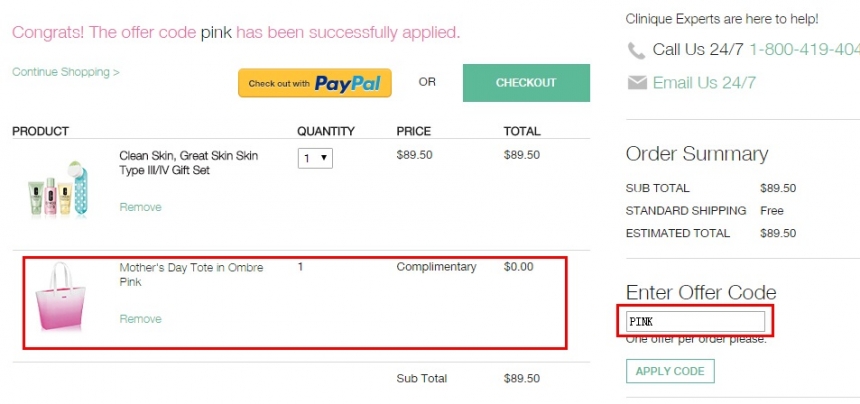
Task: Click the PayPal logo checkout button
Action: tap(315, 83)
